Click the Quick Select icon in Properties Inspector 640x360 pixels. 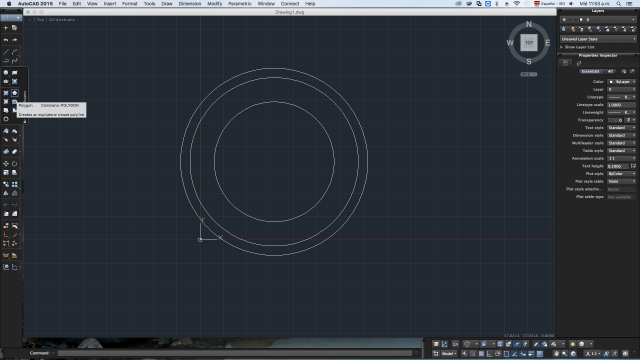click(x=624, y=71)
